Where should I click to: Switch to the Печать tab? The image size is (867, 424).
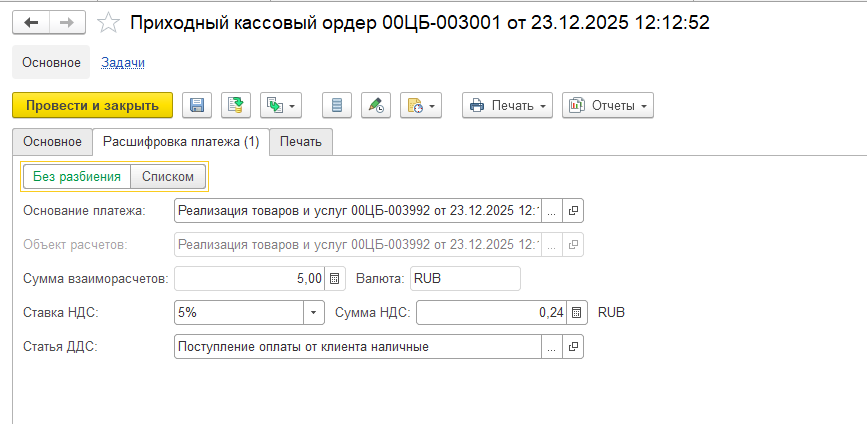301,142
